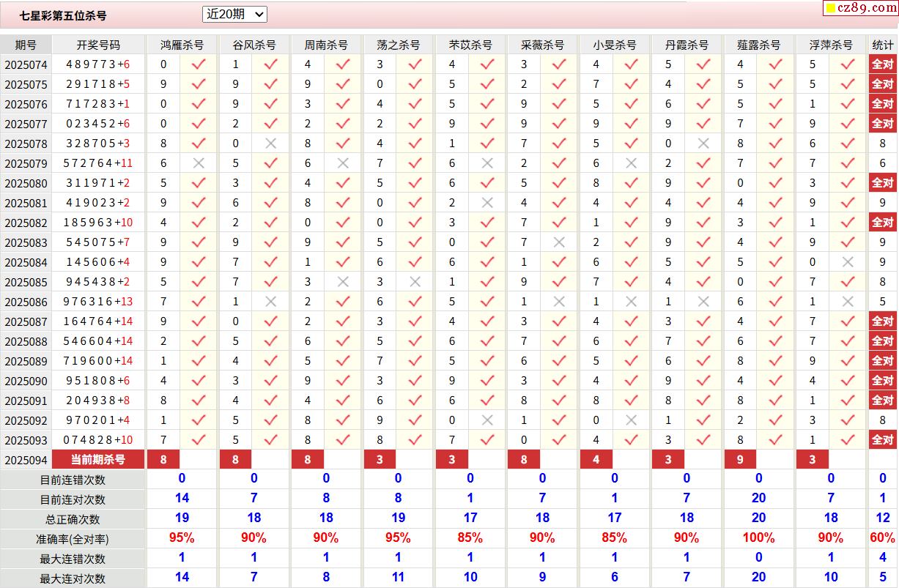The height and width of the screenshot is (588, 899).
Task: Click the 全对 badge in row 2025093
Action: click(x=882, y=440)
